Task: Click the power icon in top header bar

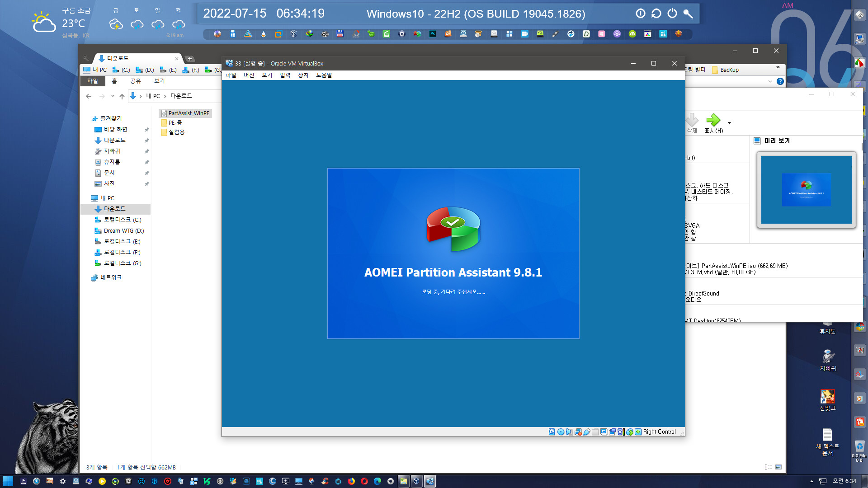Action: [672, 14]
